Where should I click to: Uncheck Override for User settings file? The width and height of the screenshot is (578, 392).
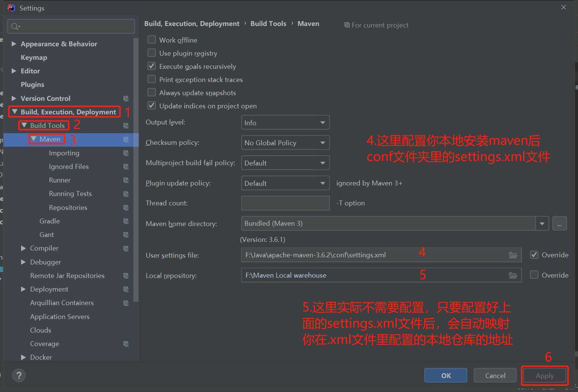pos(534,255)
